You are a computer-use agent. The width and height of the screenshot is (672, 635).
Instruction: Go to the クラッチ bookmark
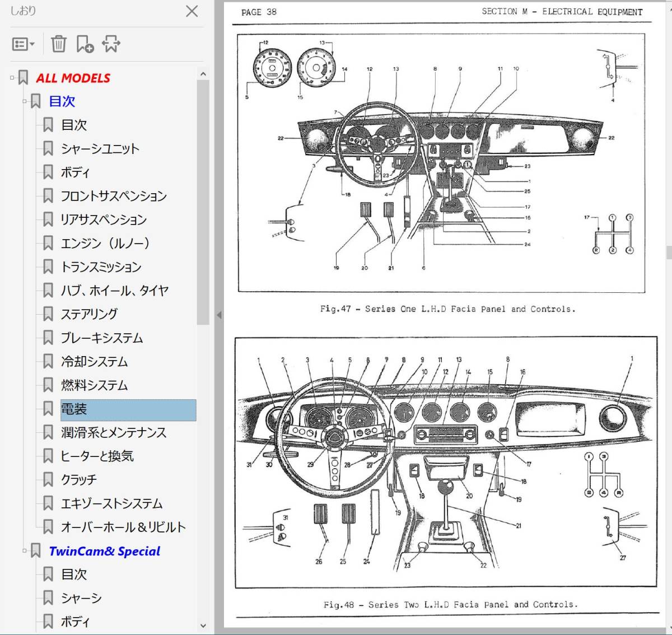pyautogui.click(x=79, y=479)
